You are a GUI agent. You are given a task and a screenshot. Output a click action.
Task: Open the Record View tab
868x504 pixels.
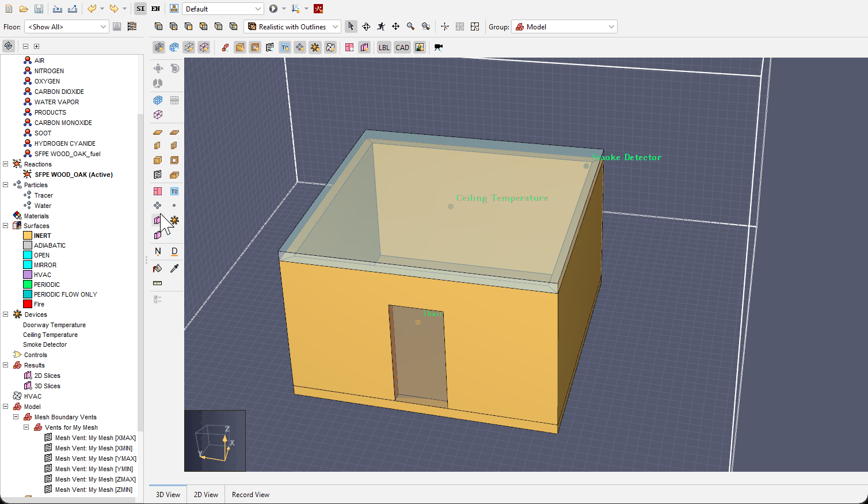click(250, 494)
